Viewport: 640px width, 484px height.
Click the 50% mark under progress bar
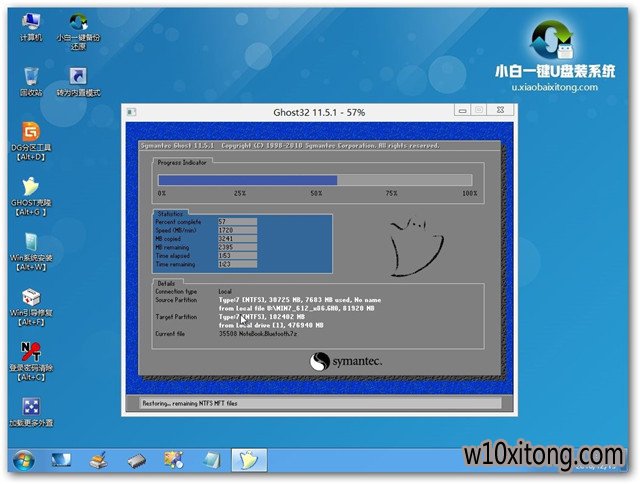click(x=316, y=193)
